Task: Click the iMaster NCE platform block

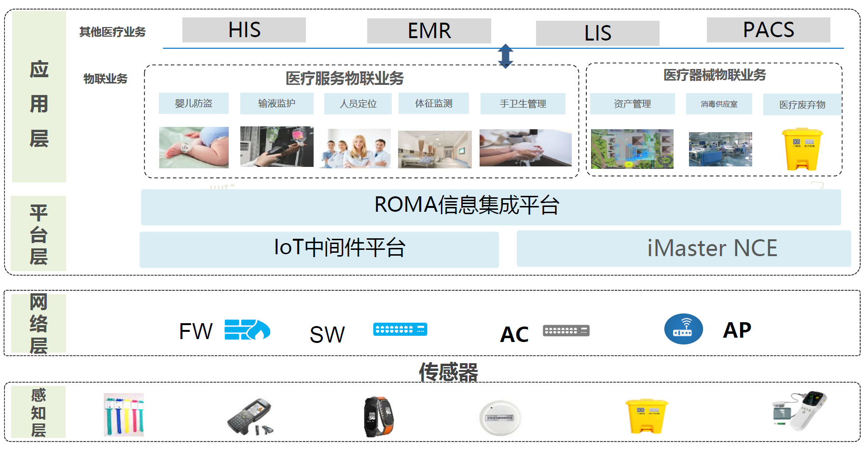Action: coord(683,248)
